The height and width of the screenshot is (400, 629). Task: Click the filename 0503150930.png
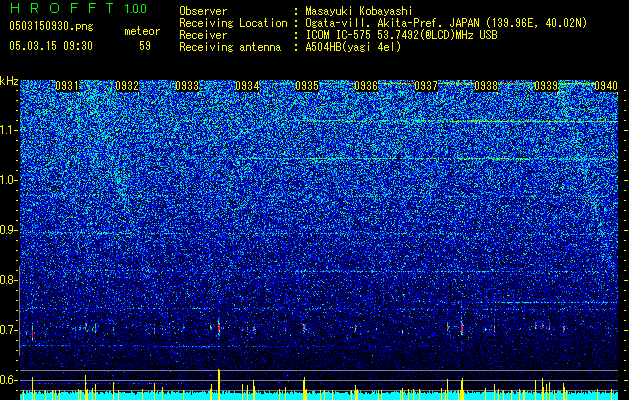[51, 26]
